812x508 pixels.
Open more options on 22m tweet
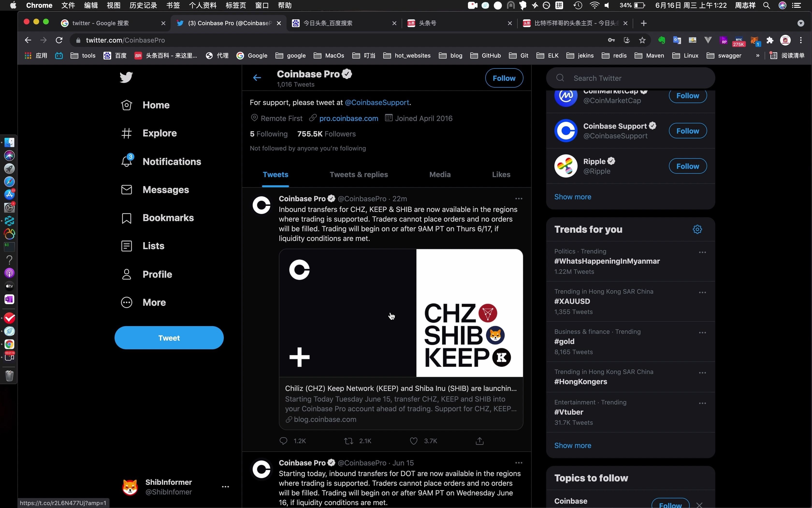pyautogui.click(x=519, y=199)
